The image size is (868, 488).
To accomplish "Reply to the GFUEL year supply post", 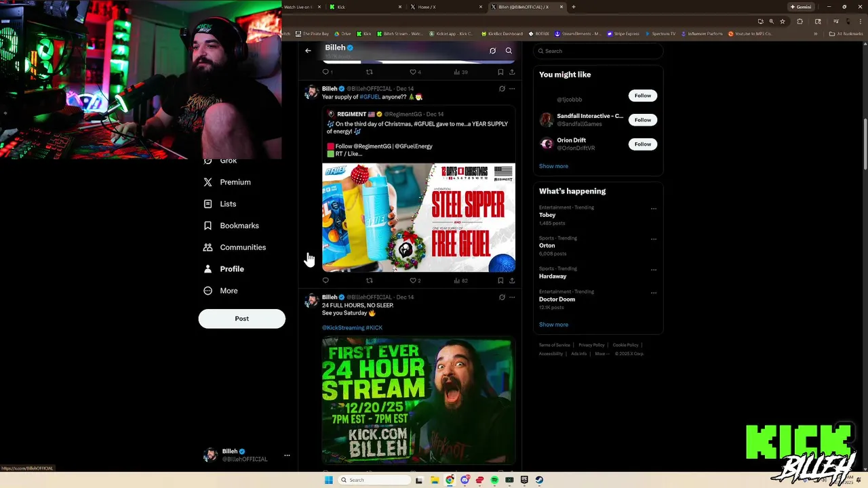I will (x=325, y=281).
